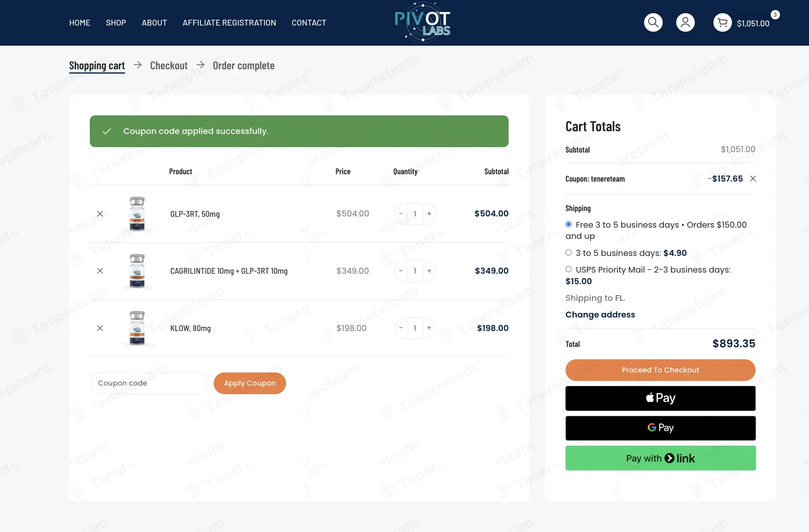Decrease quantity of CAGRILINTIDE 10mg + GLP-3RT 10mg
This screenshot has height=532, width=809.
tap(401, 271)
